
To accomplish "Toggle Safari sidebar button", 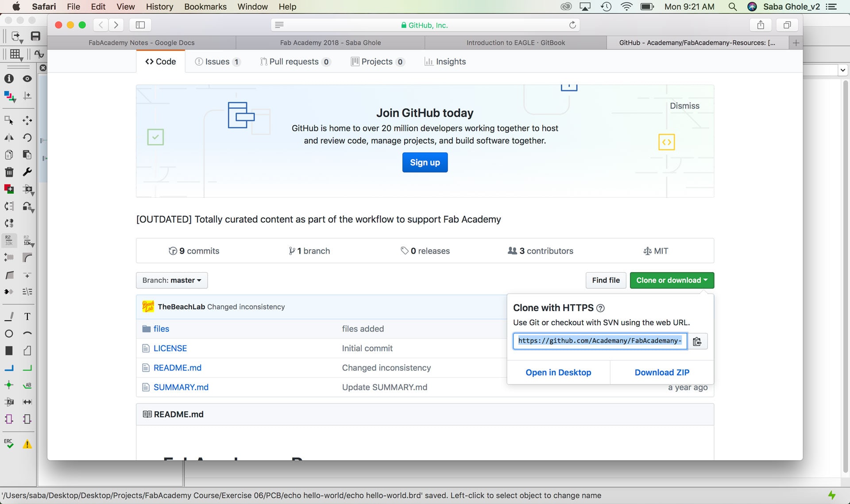I will (x=140, y=25).
